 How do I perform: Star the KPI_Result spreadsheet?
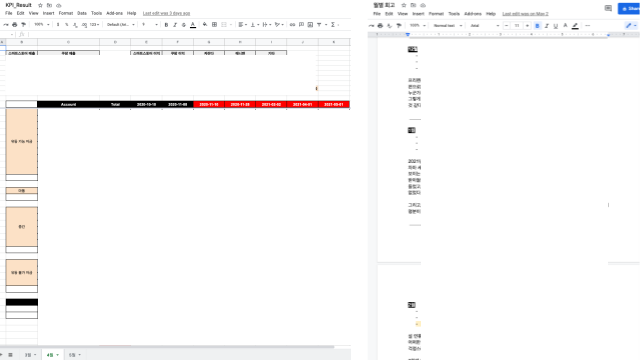40,5
